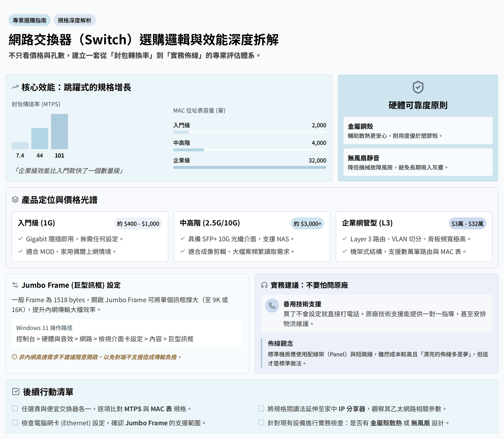Click the sliders icon beside Jumbo Frame heading
The image size is (504, 439).
click(x=15, y=285)
